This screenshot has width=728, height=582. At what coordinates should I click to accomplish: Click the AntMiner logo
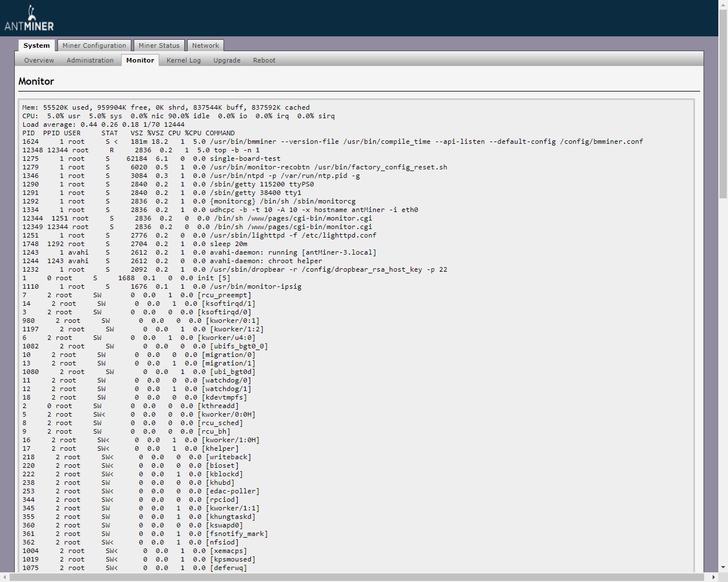click(29, 18)
